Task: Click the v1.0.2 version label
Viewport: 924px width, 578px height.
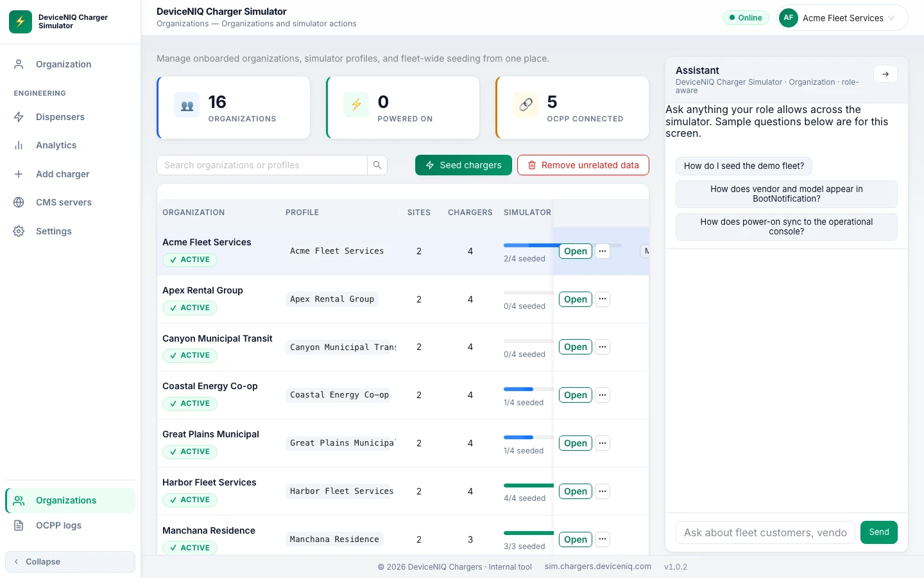Action: tap(676, 567)
